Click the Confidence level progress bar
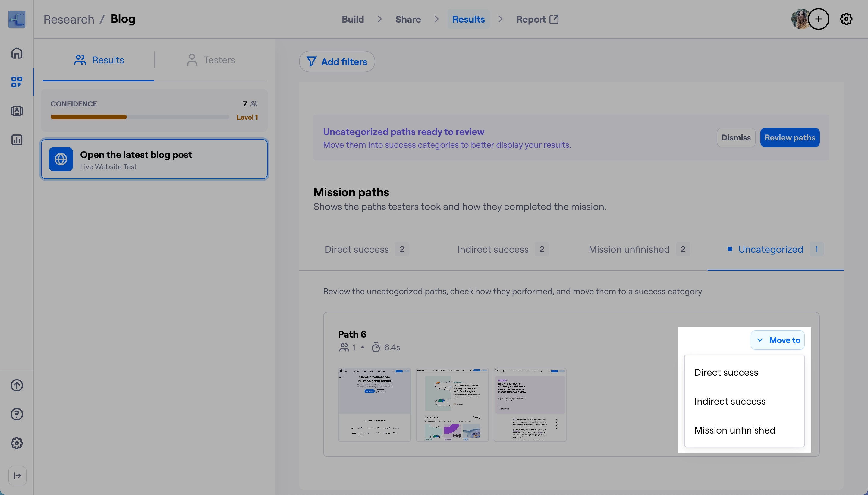Image resolution: width=868 pixels, height=495 pixels. [x=140, y=117]
